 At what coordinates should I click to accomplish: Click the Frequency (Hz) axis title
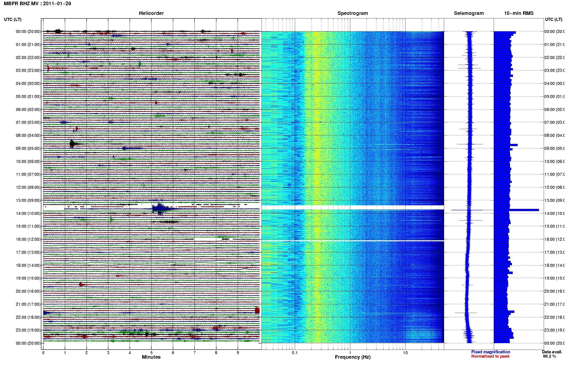click(x=353, y=357)
